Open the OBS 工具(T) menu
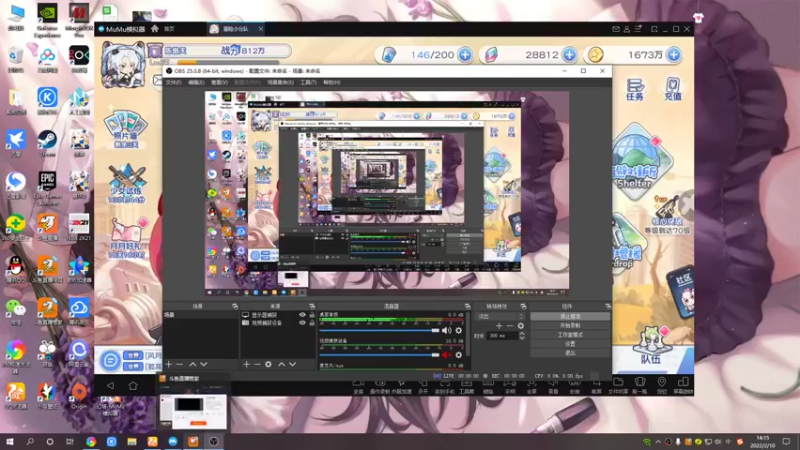The height and width of the screenshot is (450, 800). [308, 82]
